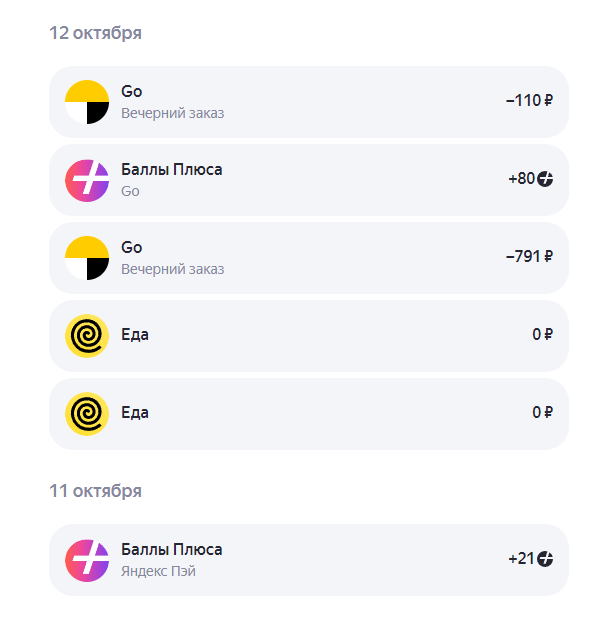Viewport: 615px width, 618px height.
Task: Click the 11 октября date header
Action: [x=95, y=491]
